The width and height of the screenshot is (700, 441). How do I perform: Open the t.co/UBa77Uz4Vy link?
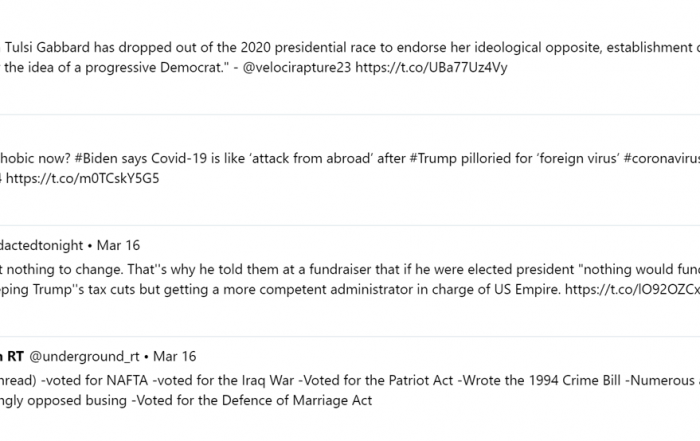[x=431, y=67]
